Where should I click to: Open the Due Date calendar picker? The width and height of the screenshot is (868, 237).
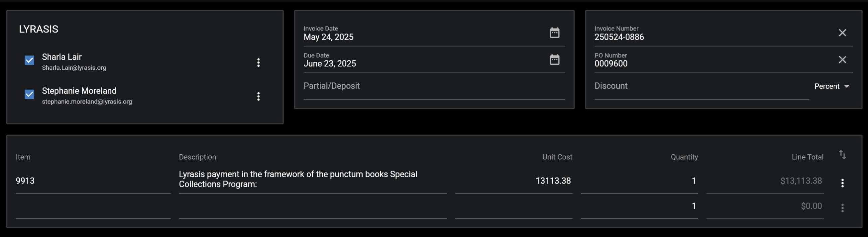coord(554,60)
